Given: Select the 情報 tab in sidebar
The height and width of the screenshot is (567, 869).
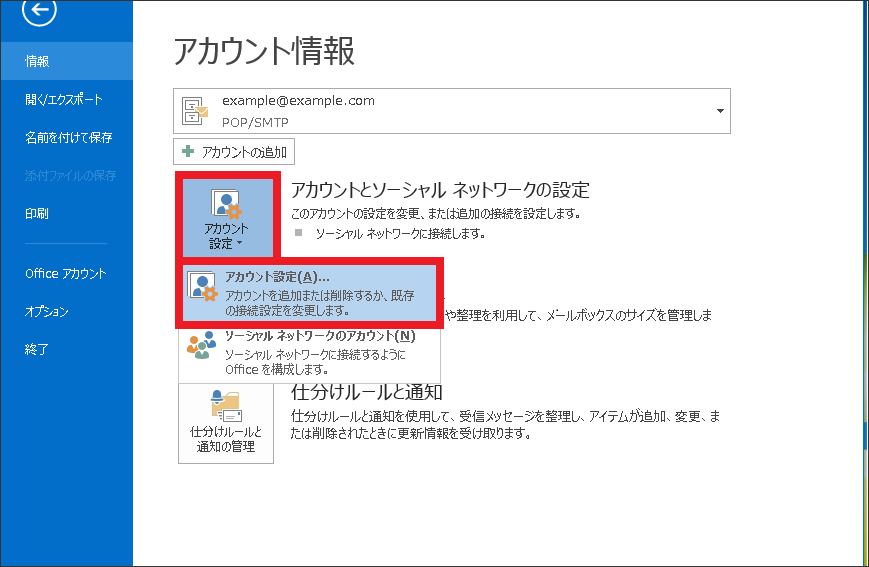Looking at the screenshot, I should tap(38, 61).
